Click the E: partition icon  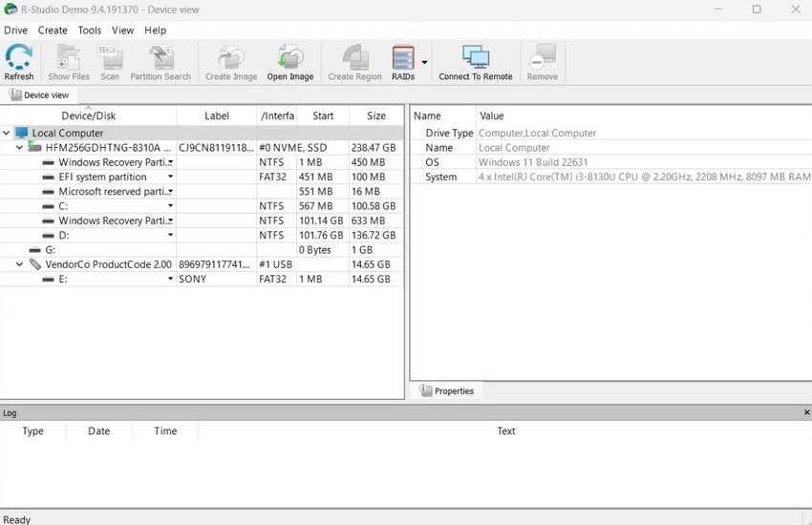(48, 280)
